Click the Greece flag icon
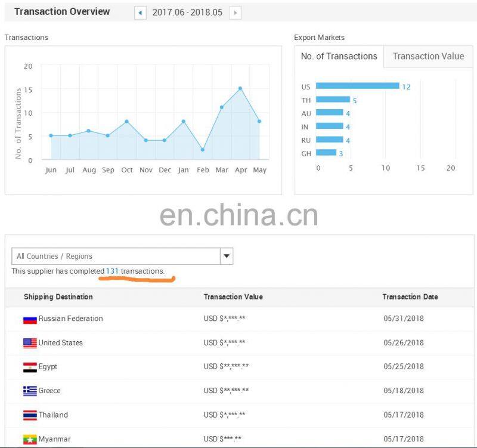 coord(30,391)
